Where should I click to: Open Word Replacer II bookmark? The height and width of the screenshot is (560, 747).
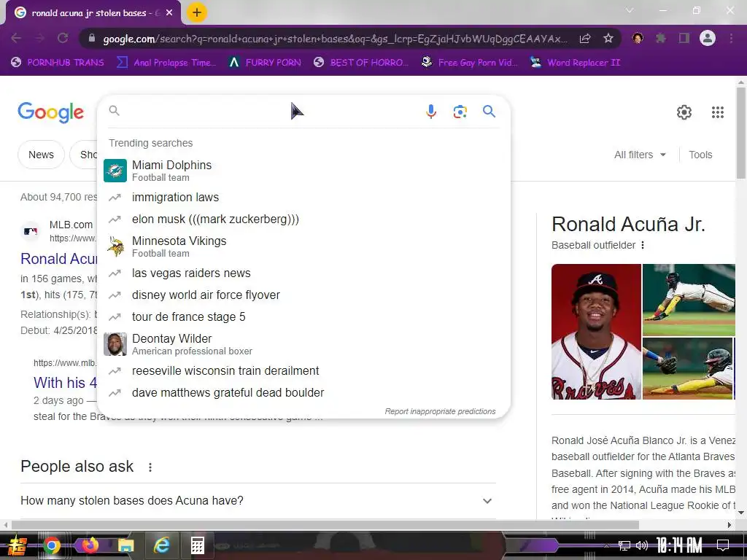(576, 63)
